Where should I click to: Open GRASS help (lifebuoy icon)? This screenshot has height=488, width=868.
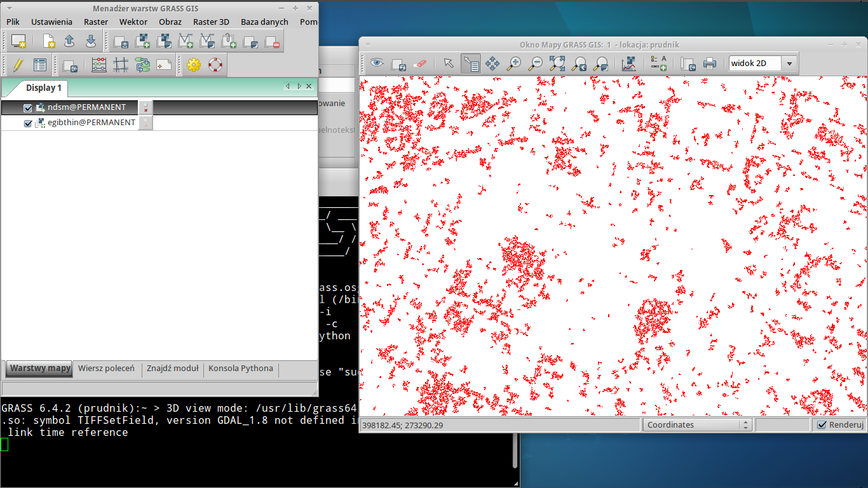tap(215, 64)
